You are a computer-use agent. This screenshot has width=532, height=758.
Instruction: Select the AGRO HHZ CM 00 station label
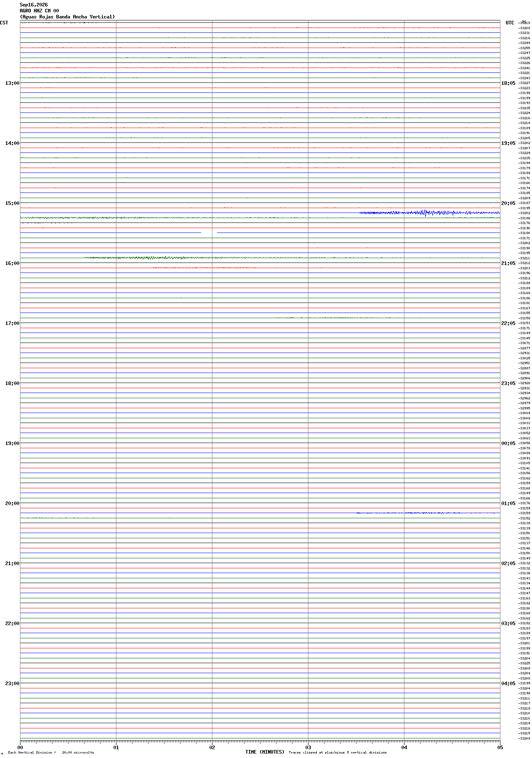click(x=39, y=11)
